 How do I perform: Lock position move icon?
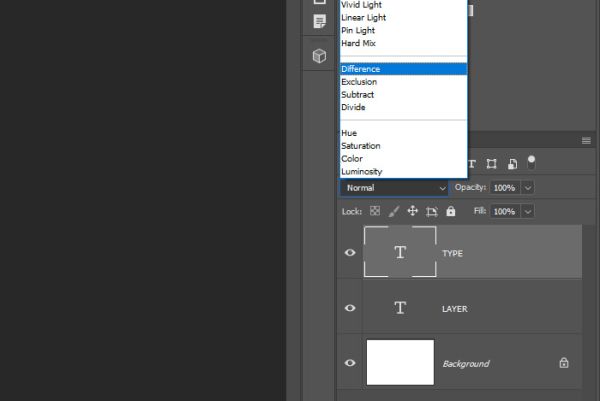tap(412, 211)
